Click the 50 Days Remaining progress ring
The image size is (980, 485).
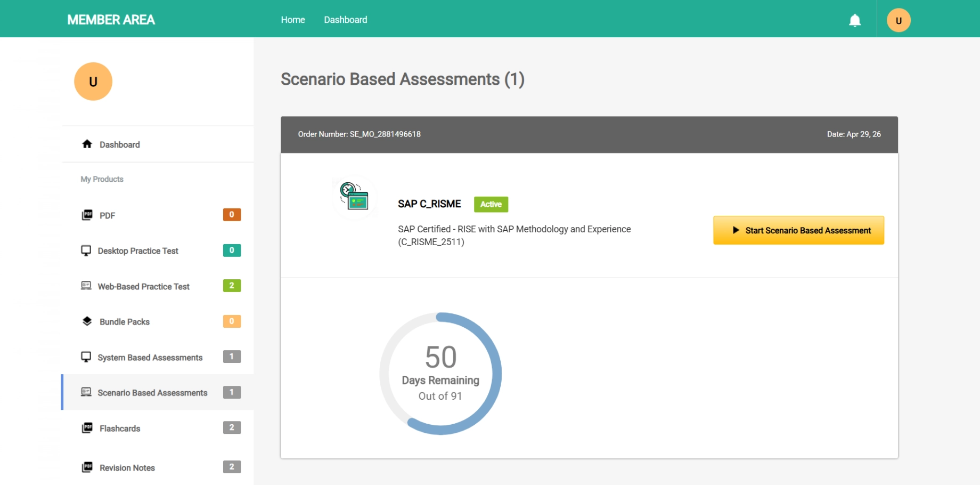[x=440, y=374]
